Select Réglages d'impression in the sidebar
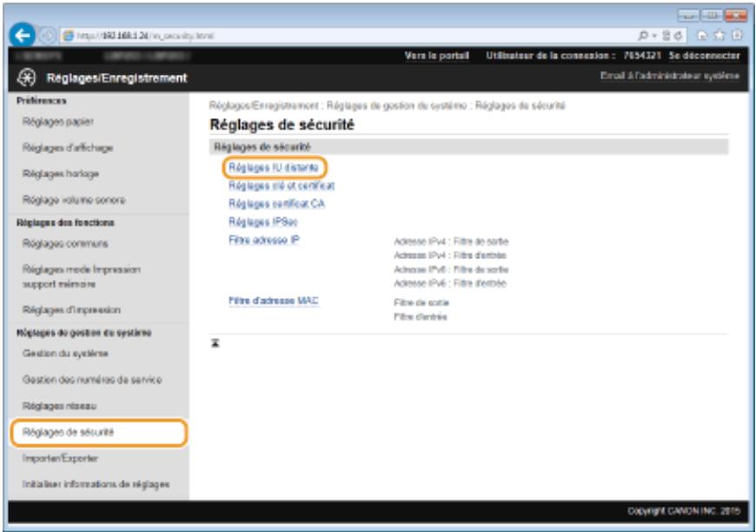This screenshot has height=532, width=756. [x=71, y=309]
